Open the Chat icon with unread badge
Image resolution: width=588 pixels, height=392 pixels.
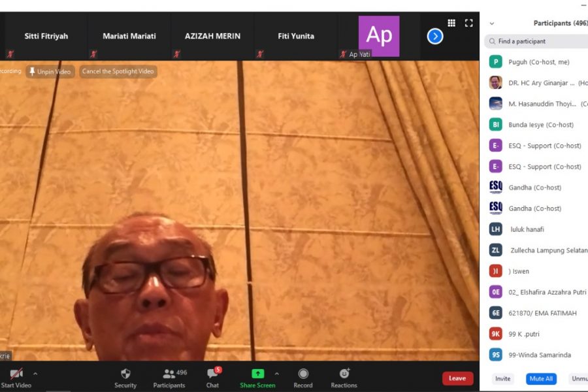tap(212, 374)
